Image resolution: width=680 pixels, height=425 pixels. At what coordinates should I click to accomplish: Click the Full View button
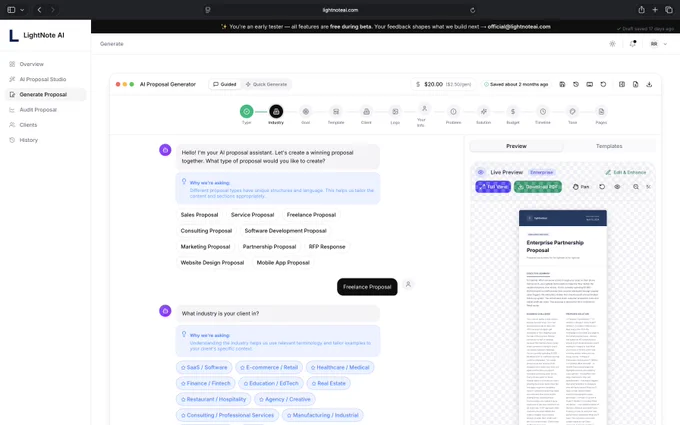point(493,186)
